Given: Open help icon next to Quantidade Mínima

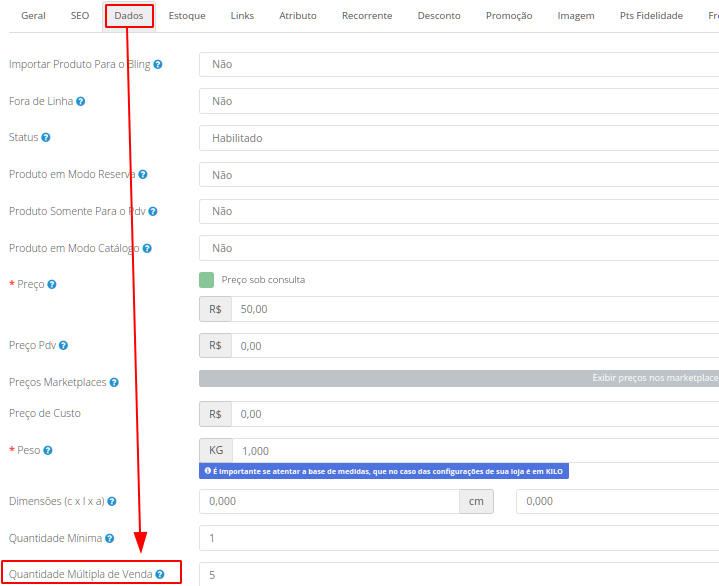Looking at the screenshot, I should pos(110,538).
